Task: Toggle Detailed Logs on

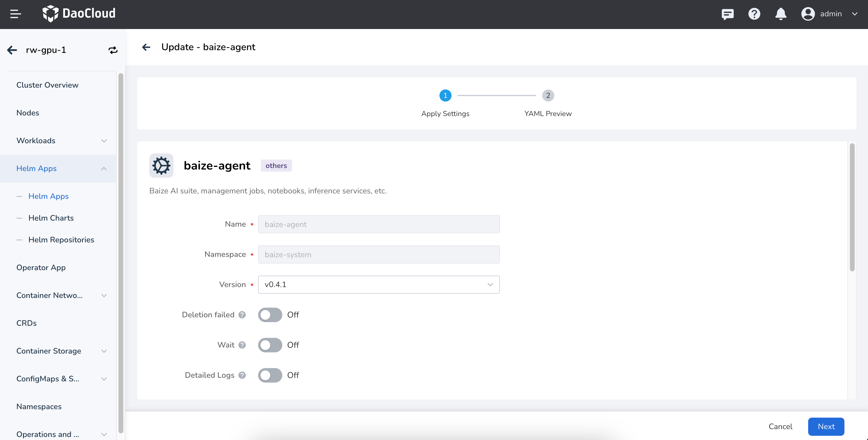Action: [x=270, y=375]
